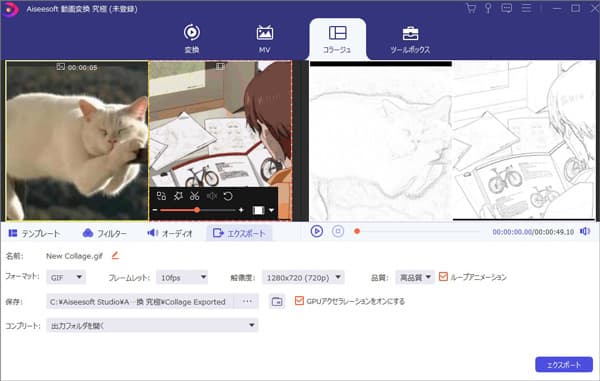Screen dimensions: 600x381
Task: Click the plus zoom-in button
Action: (241, 210)
